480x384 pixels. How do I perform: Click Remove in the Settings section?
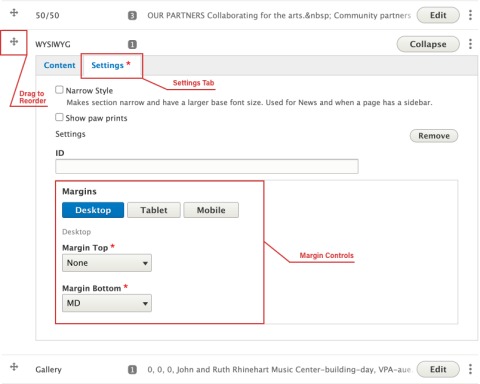point(434,136)
